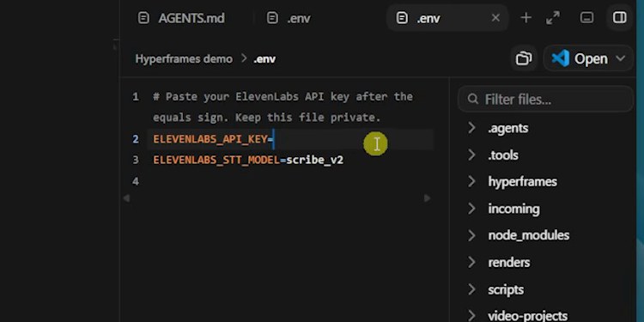Select the .agents folder name

pyautogui.click(x=508, y=128)
